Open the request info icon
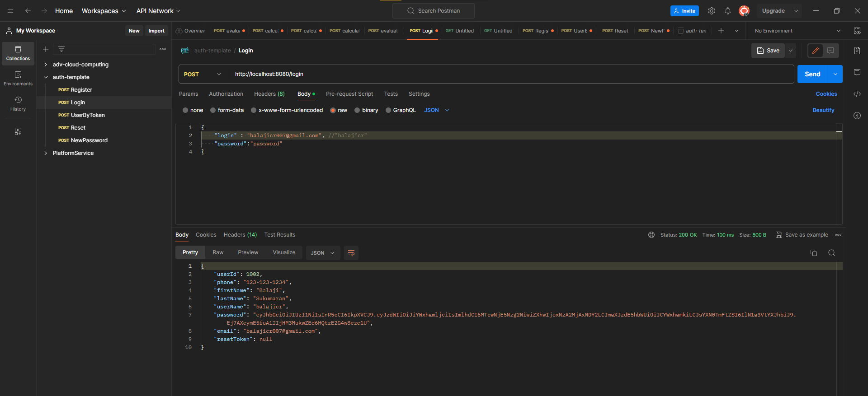 coord(857,116)
